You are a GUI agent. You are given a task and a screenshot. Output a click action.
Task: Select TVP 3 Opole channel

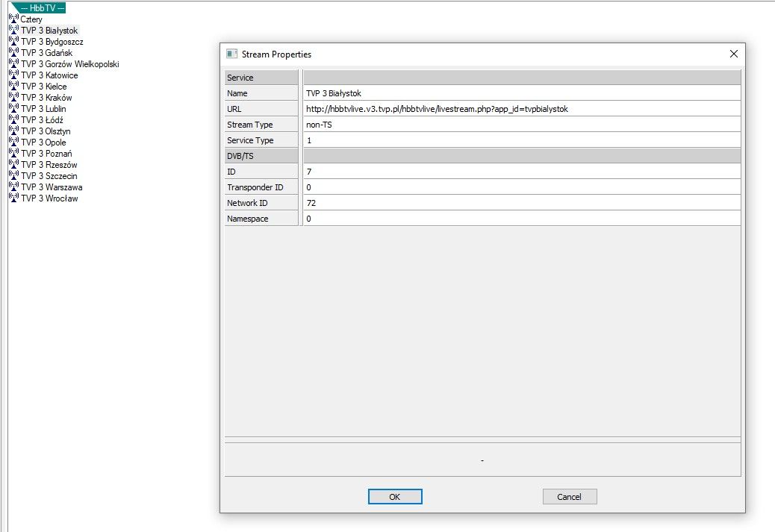coord(43,143)
